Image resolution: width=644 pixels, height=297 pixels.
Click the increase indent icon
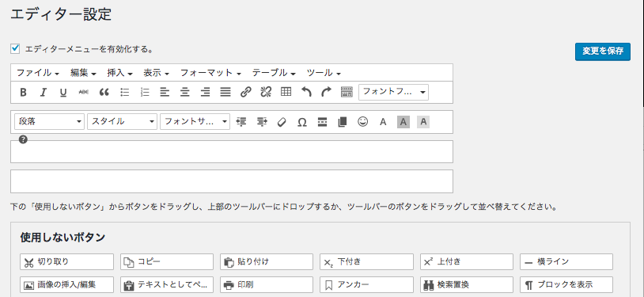pyautogui.click(x=262, y=122)
